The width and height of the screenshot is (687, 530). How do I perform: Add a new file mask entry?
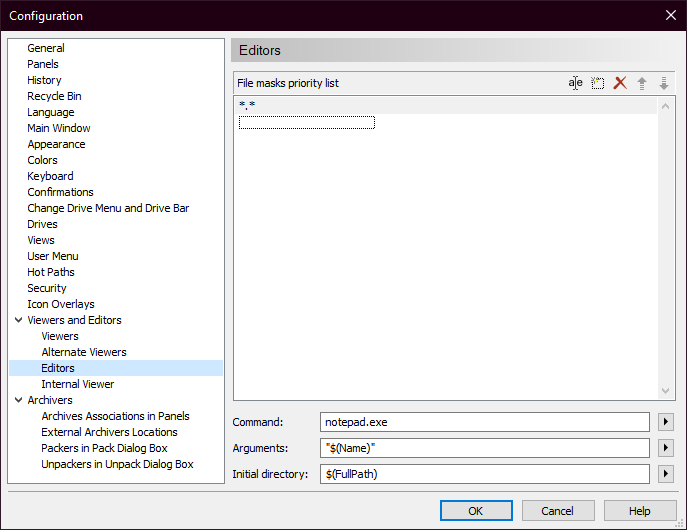[x=598, y=83]
